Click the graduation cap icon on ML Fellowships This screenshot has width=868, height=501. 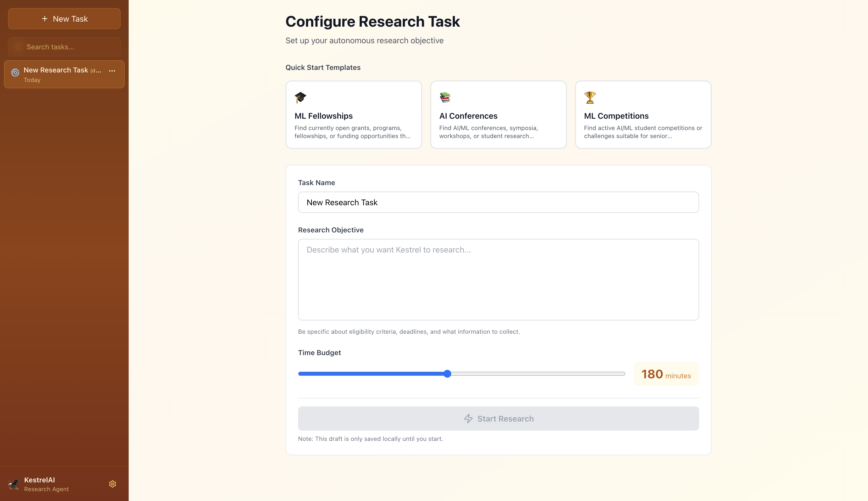click(x=301, y=97)
